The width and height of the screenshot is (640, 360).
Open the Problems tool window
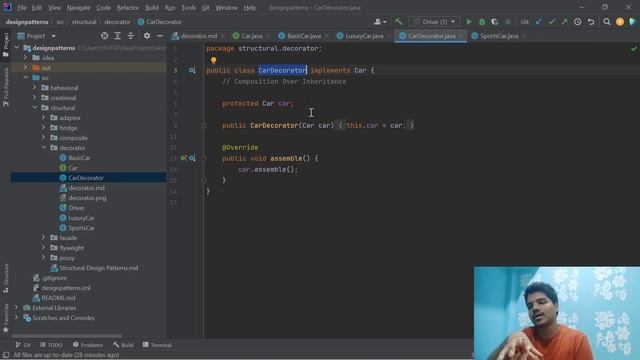tap(88, 345)
